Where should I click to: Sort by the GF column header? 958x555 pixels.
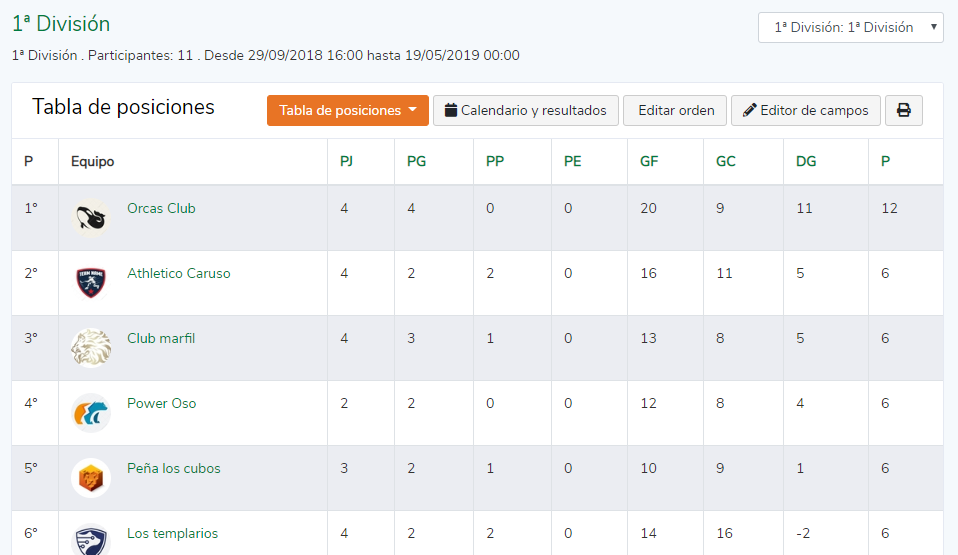649,161
